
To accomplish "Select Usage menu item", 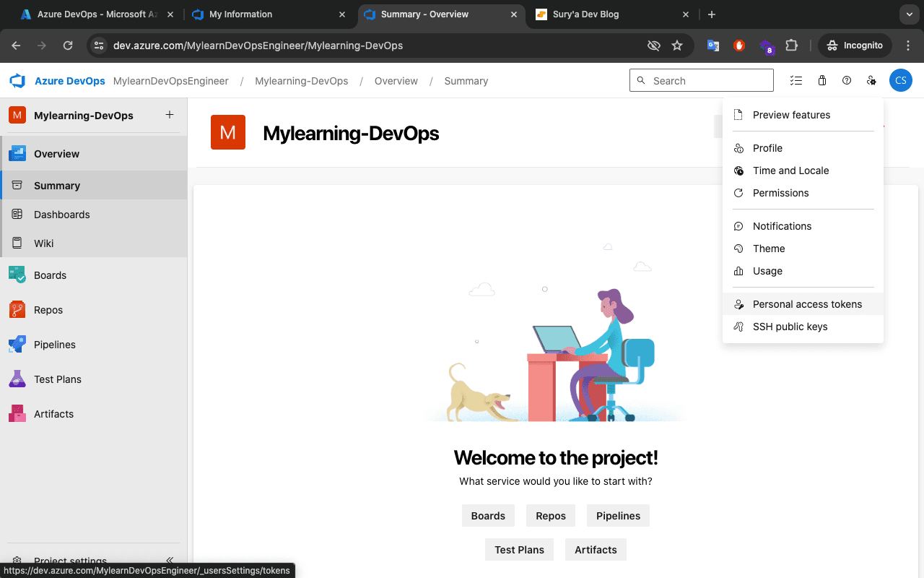I will [803, 271].
